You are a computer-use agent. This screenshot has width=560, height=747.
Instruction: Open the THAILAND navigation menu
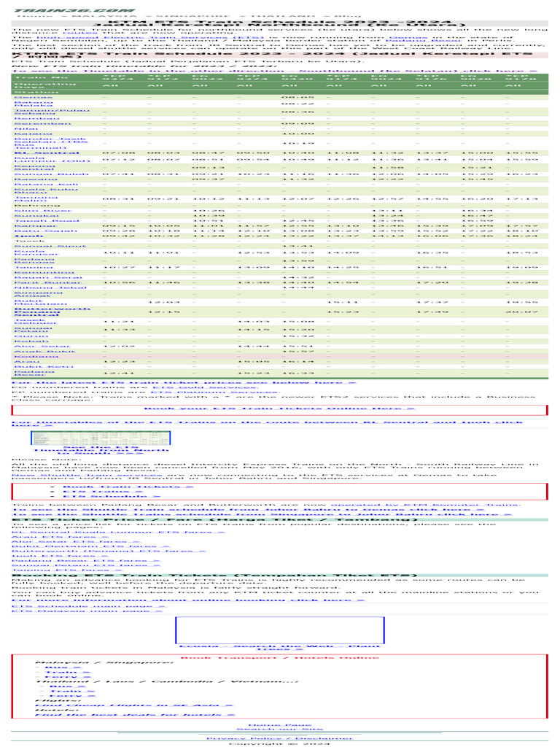click(x=283, y=16)
